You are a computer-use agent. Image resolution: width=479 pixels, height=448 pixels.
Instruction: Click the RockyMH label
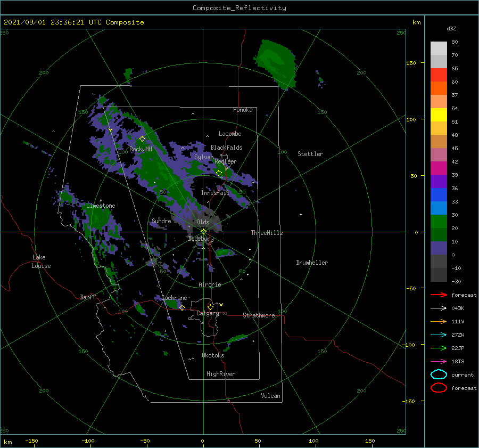(141, 149)
